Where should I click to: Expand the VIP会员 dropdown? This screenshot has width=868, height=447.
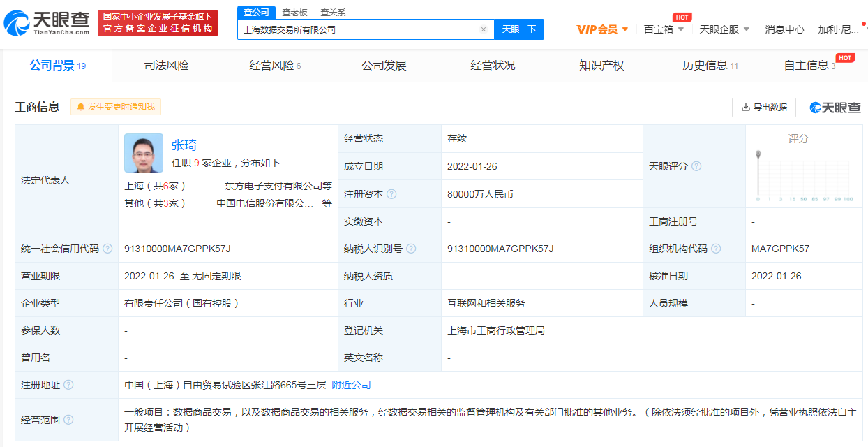[602, 29]
